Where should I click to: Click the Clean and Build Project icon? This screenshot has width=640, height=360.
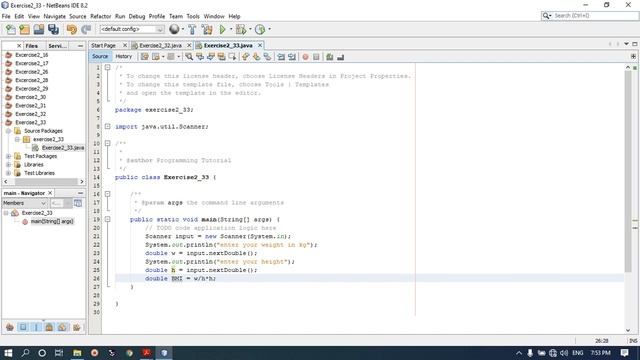[x=207, y=29]
